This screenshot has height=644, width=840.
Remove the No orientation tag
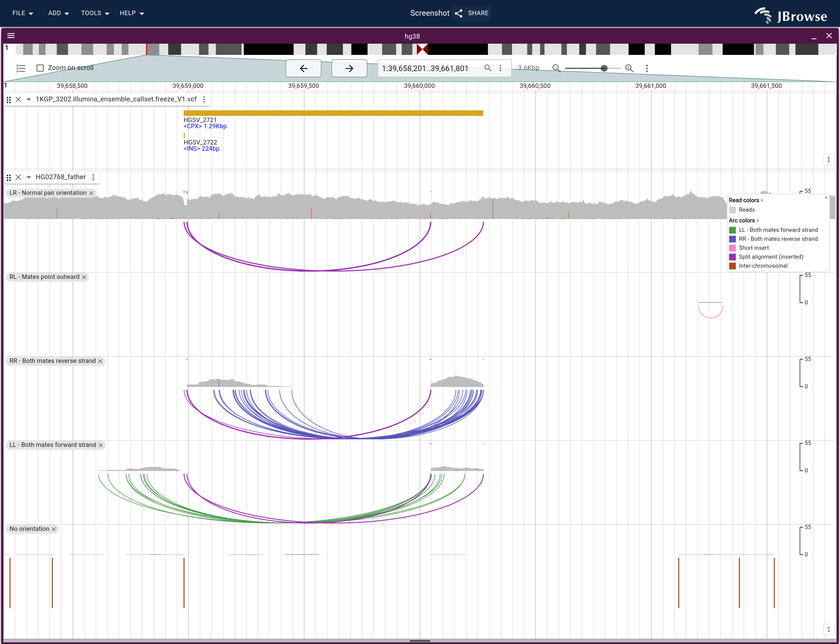tap(54, 529)
